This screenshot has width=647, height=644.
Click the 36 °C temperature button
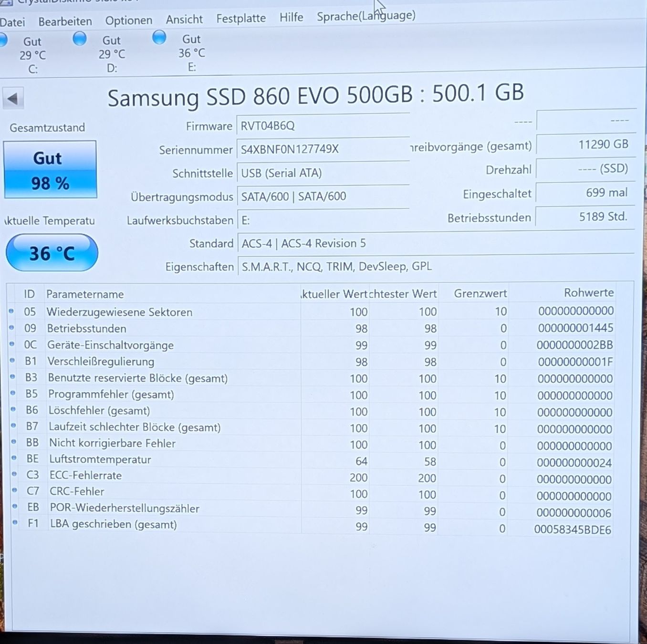[52, 253]
